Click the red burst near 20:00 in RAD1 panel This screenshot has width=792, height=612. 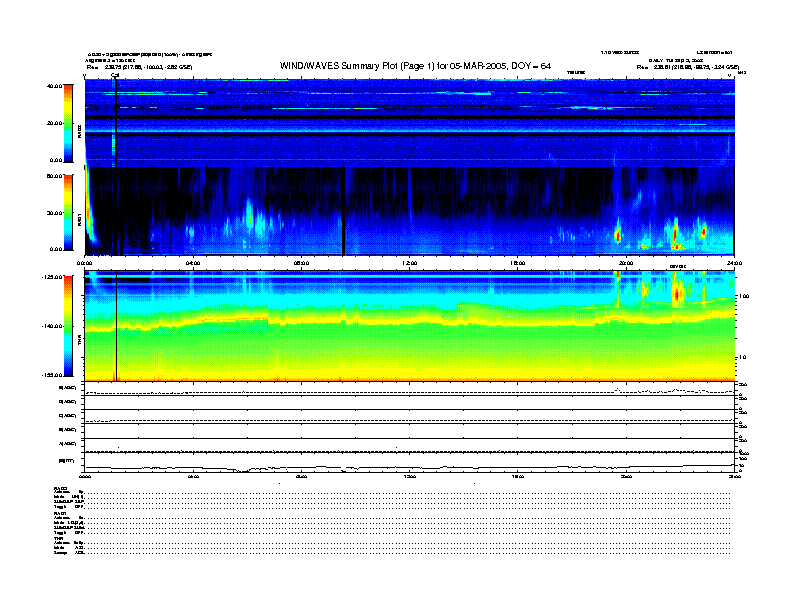[x=617, y=236]
